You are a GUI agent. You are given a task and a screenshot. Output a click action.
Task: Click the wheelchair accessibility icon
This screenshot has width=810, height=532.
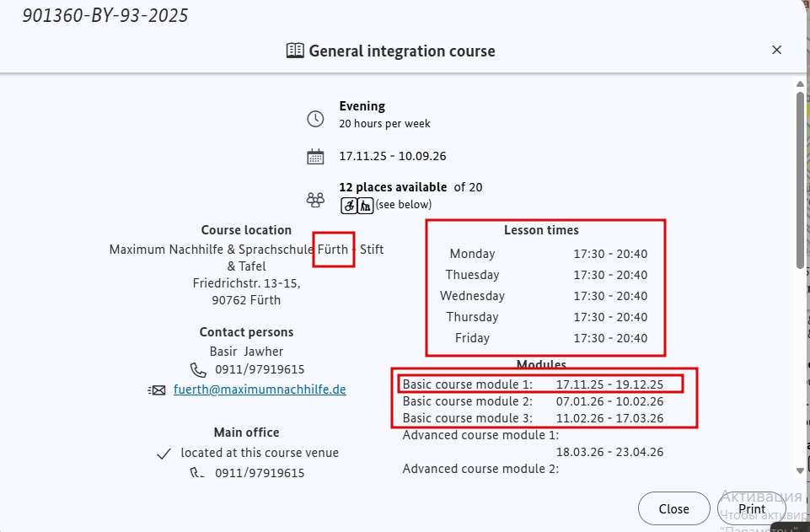pyautogui.click(x=349, y=205)
